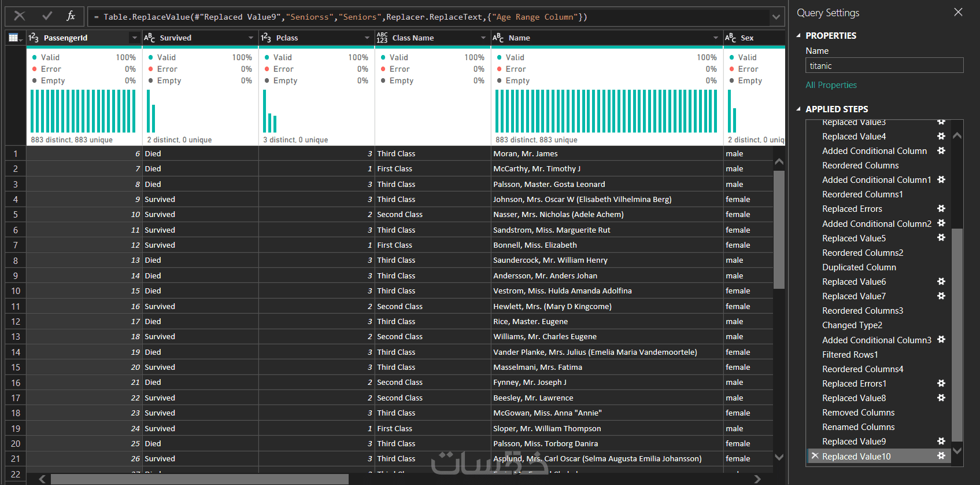Delete the Replaced Value10 step with its X
The width and height of the screenshot is (980, 485).
pos(815,456)
